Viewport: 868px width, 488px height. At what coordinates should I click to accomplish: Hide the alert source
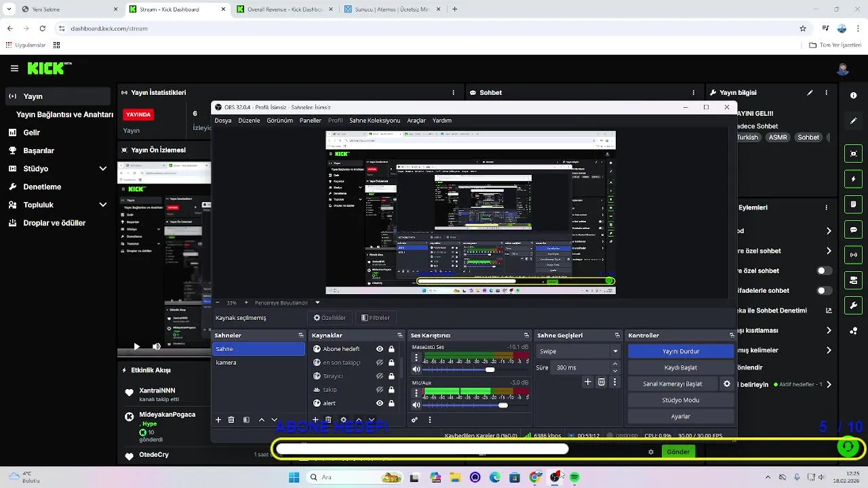click(x=380, y=403)
